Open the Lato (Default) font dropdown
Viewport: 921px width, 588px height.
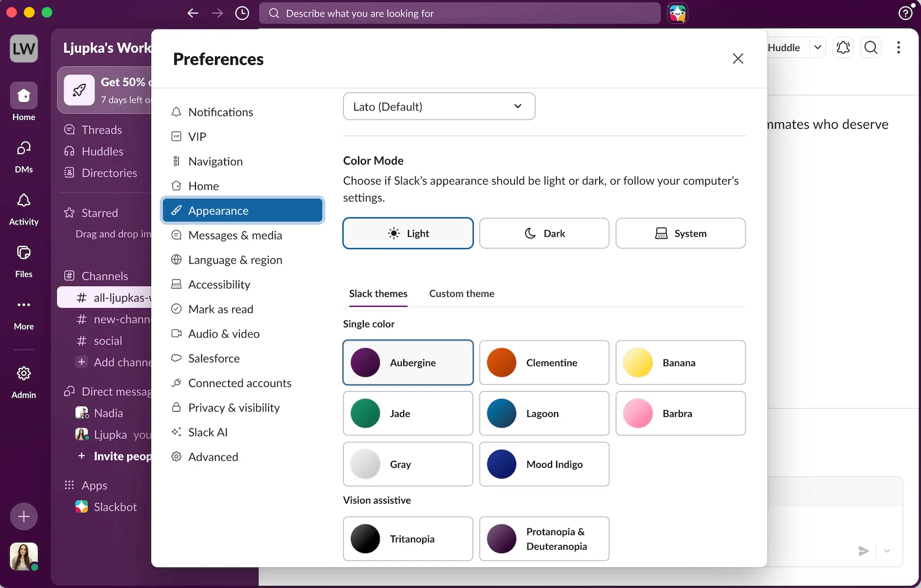(x=439, y=106)
